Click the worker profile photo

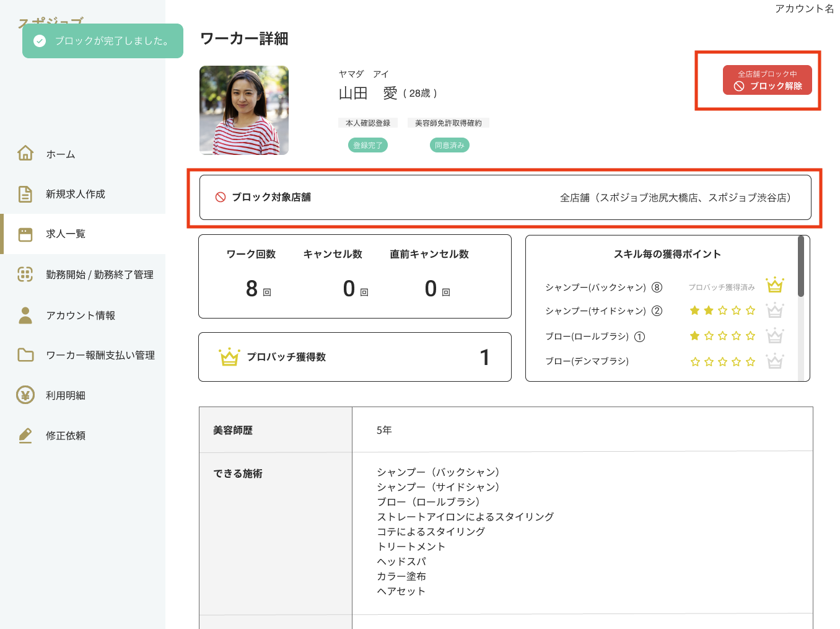pos(244,110)
